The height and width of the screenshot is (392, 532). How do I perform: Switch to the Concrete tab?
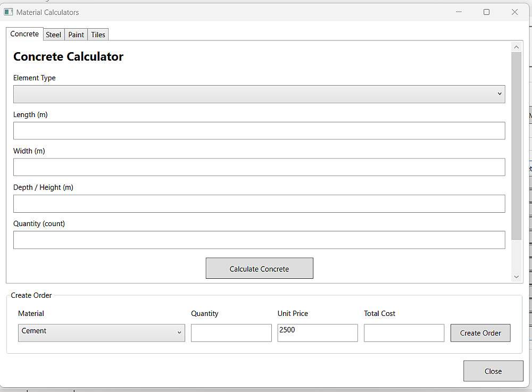click(24, 34)
